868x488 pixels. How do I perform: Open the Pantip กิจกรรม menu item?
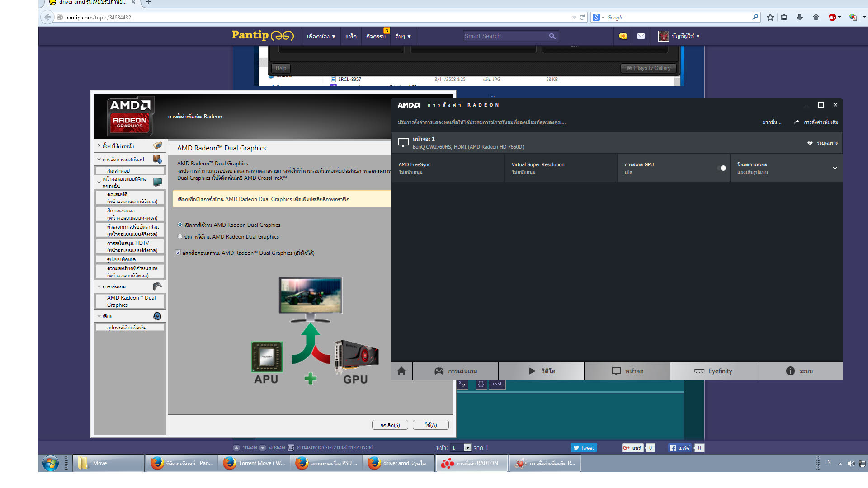coord(376,36)
